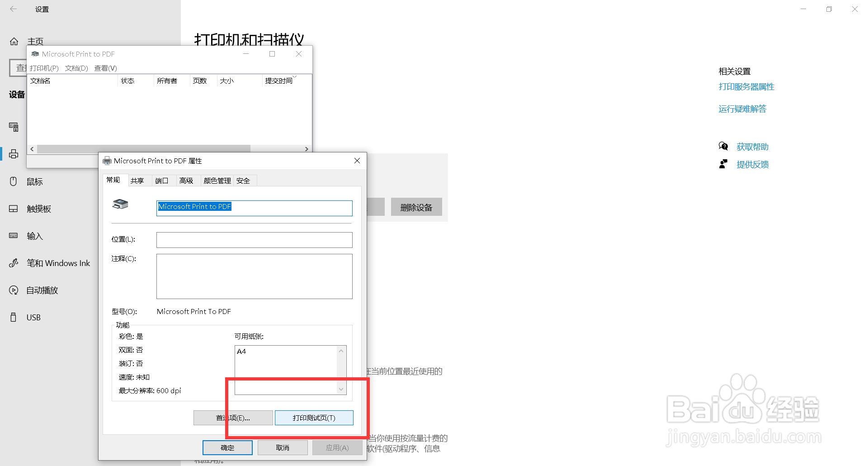This screenshot has height=466, width=868.
Task: Open AutoPlay settings icon
Action: 14,290
